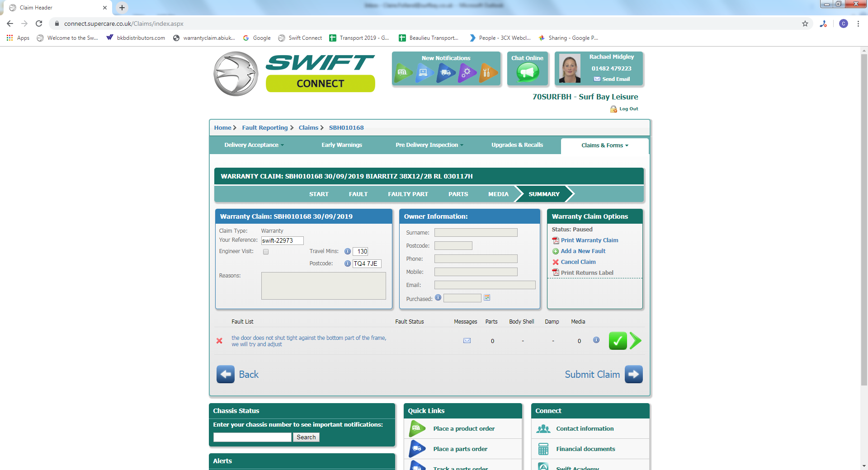
Task: Click the Reasons text area
Action: [324, 286]
